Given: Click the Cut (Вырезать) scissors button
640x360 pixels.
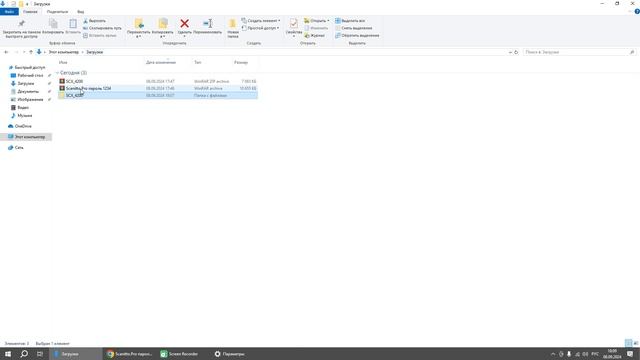Looking at the screenshot, I should [x=94, y=21].
